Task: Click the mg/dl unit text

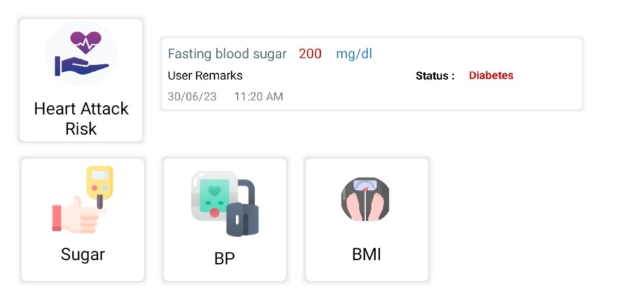Action: pyautogui.click(x=354, y=54)
